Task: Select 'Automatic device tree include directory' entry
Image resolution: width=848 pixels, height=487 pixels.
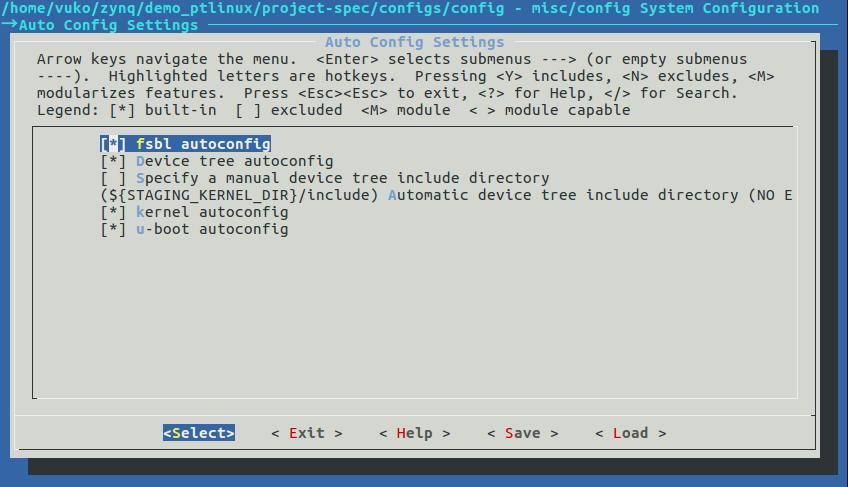Action: pyautogui.click(x=590, y=195)
